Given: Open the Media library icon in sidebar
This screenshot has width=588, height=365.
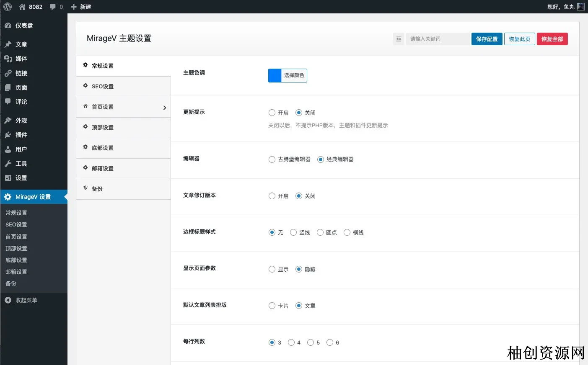Looking at the screenshot, I should pyautogui.click(x=8, y=59).
